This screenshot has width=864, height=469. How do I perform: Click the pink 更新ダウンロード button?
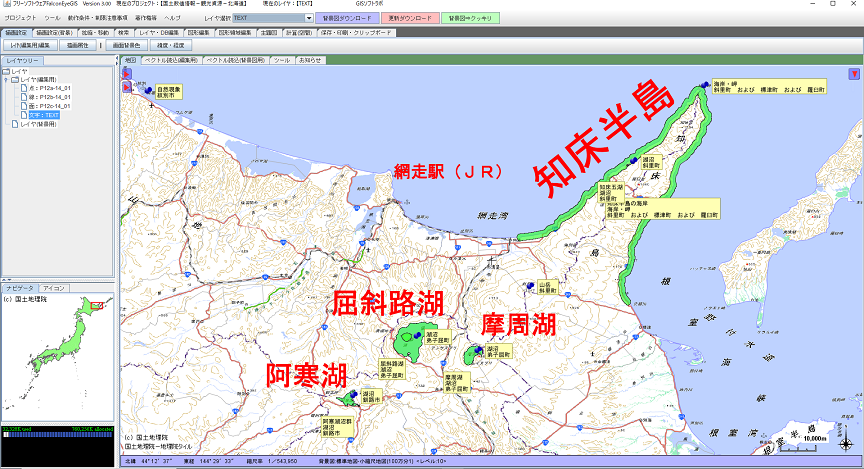click(410, 18)
